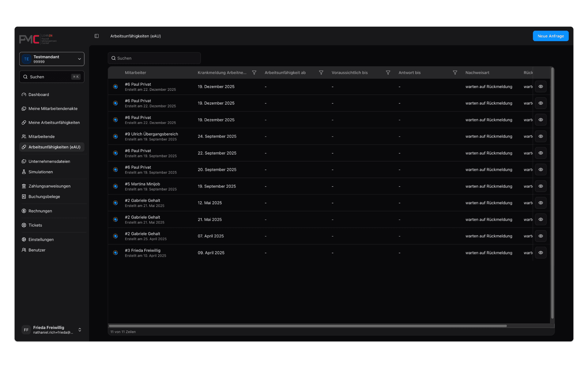Expand the Frieda Freiwillig user menu
The image size is (588, 368).
52,330
